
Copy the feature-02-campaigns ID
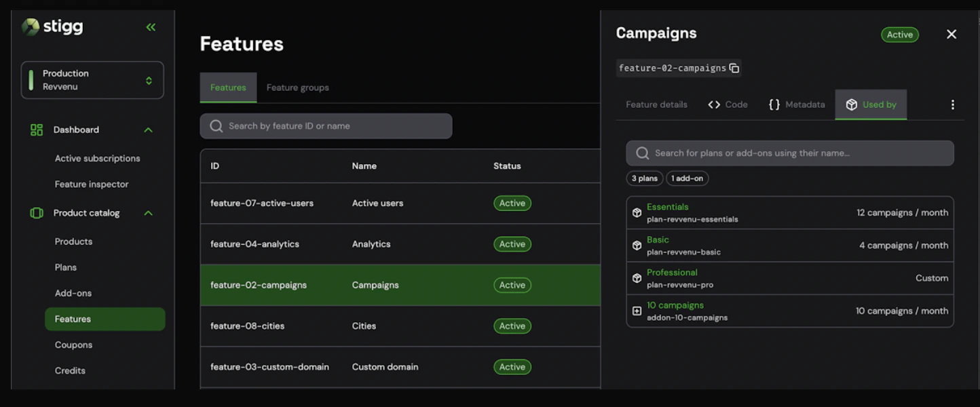pos(734,68)
